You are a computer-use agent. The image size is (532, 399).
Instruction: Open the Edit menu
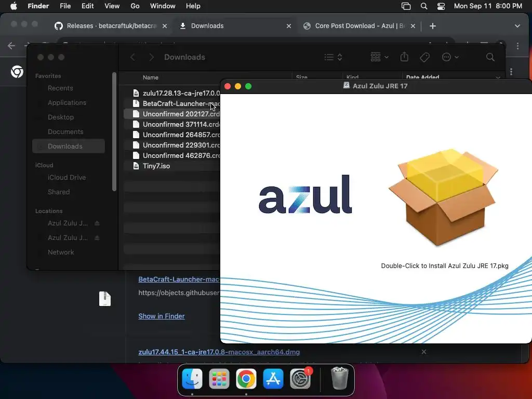click(87, 6)
